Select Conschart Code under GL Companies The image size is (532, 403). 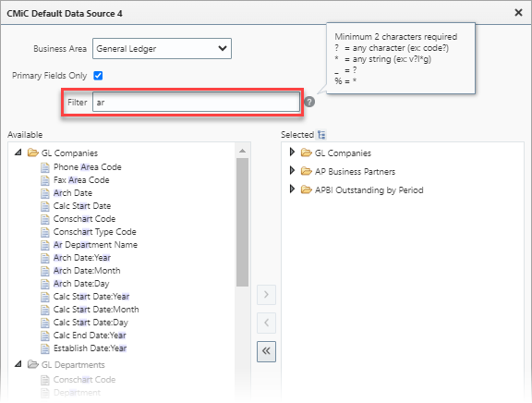pos(84,219)
